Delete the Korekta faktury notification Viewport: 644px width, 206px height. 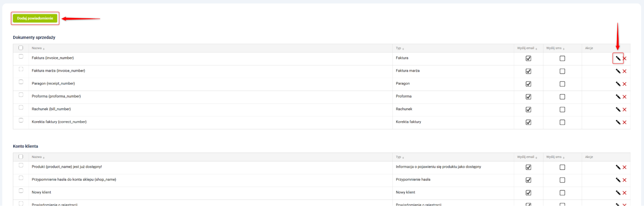pyautogui.click(x=624, y=123)
